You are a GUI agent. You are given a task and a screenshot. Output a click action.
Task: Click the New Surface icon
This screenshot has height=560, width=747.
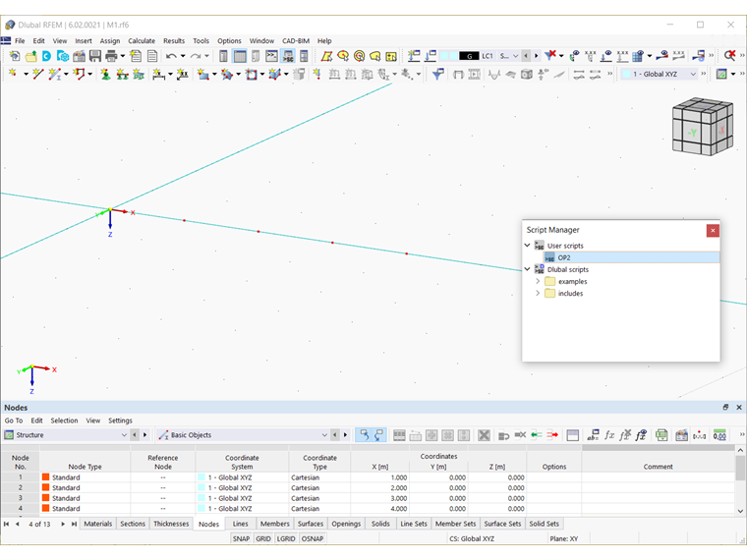202,74
